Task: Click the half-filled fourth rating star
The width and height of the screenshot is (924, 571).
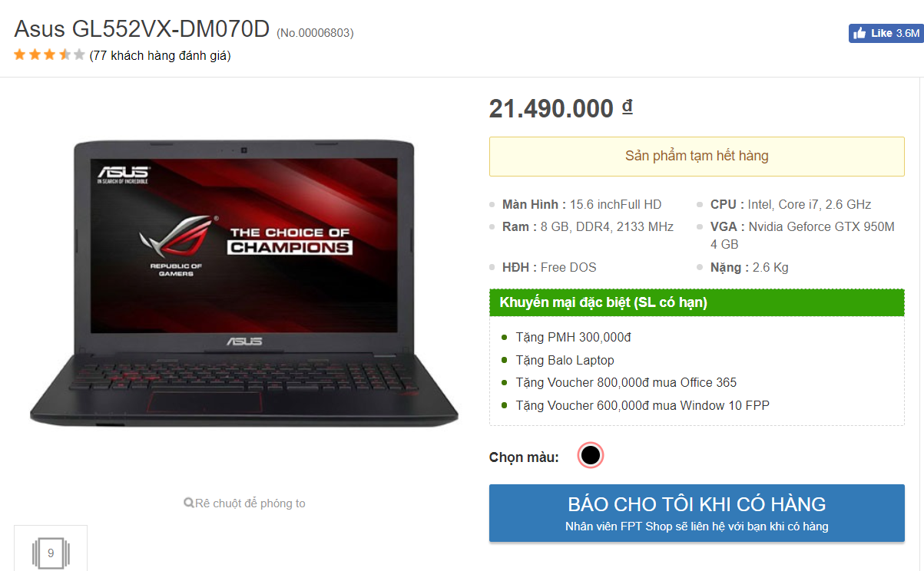Action: coord(65,54)
